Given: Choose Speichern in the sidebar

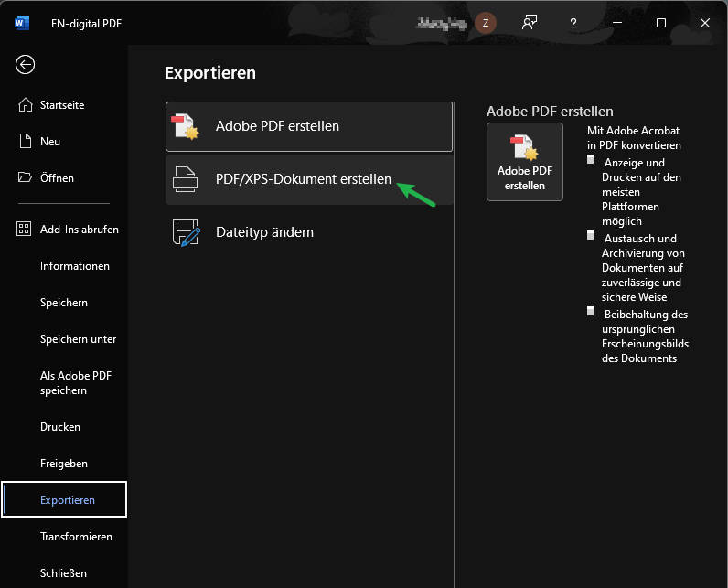Looking at the screenshot, I should 64,303.
